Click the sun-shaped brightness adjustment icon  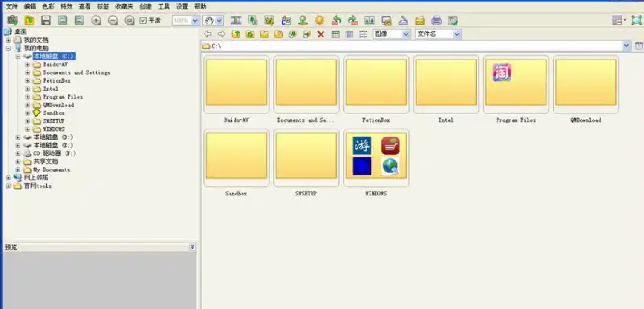click(319, 20)
